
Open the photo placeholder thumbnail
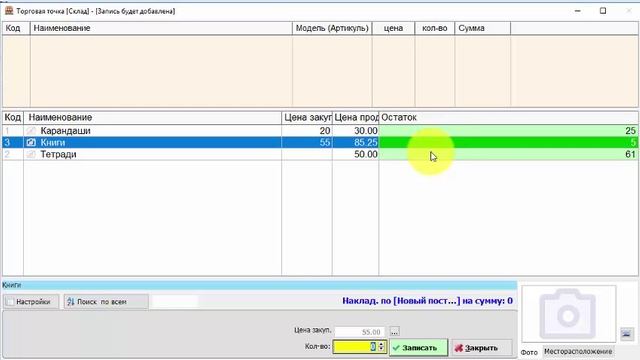coord(569,314)
